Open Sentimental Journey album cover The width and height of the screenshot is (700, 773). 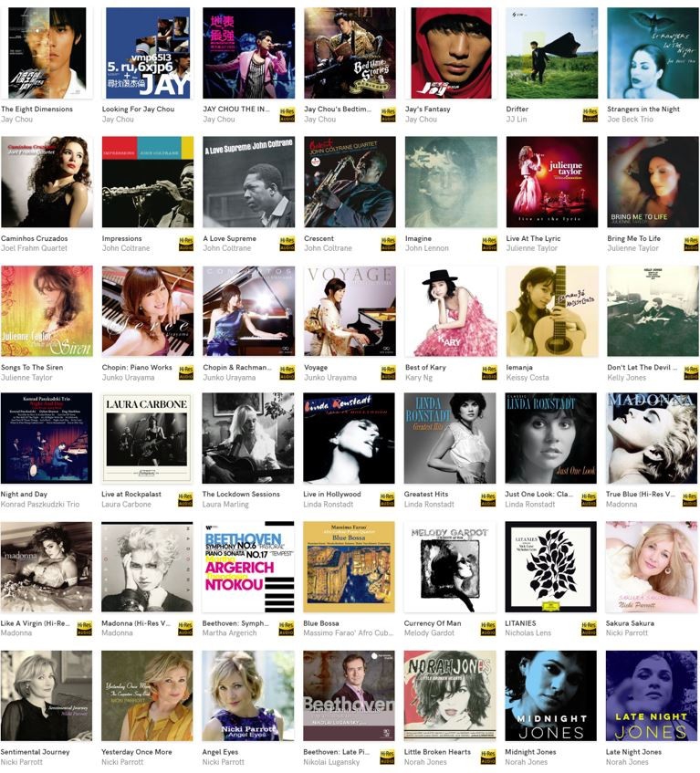(x=47, y=695)
